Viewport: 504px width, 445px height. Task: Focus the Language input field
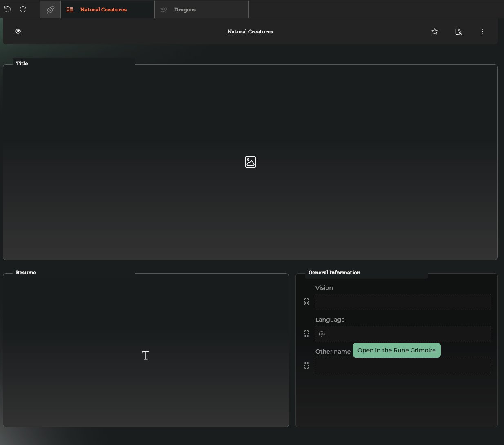(x=409, y=334)
